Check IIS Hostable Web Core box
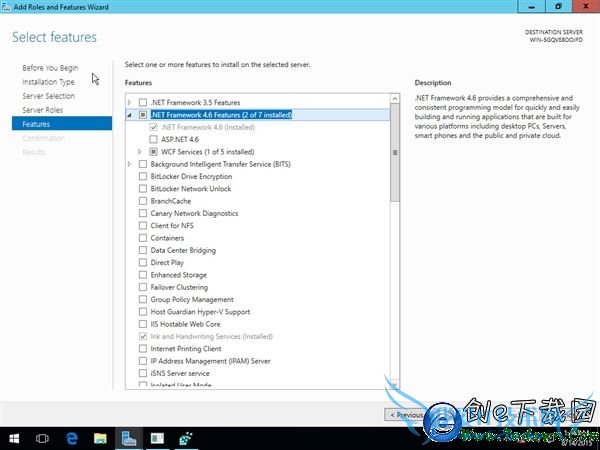Viewport: 600px width, 450px height. coord(143,324)
